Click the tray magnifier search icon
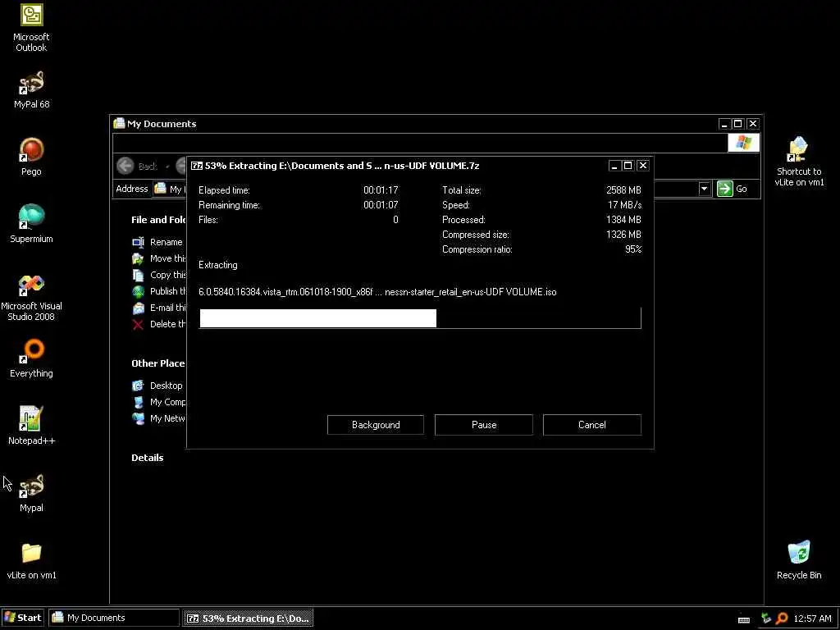 click(x=782, y=619)
